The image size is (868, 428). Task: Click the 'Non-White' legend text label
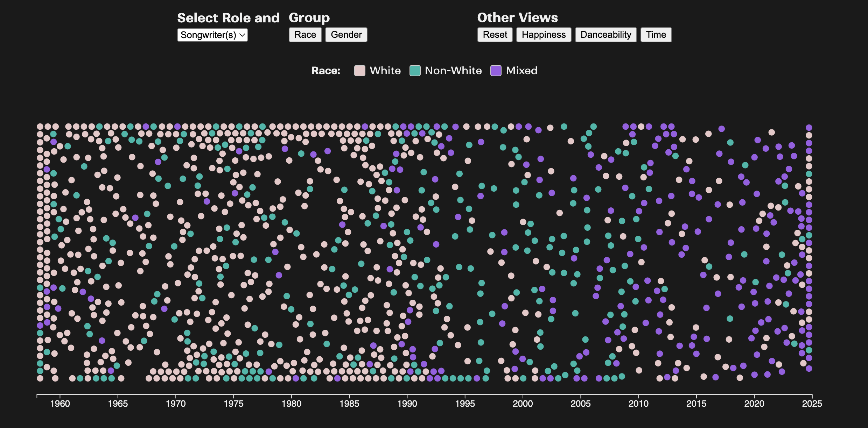(453, 71)
